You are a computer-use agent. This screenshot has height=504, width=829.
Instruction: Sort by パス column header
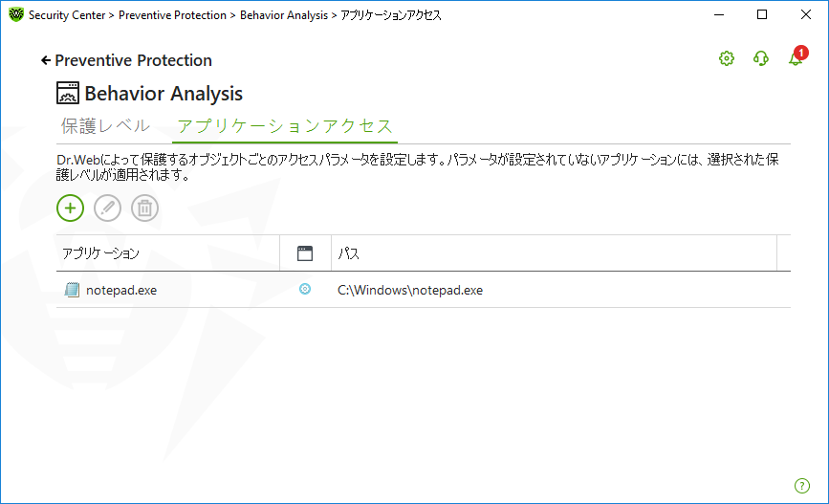pos(554,253)
